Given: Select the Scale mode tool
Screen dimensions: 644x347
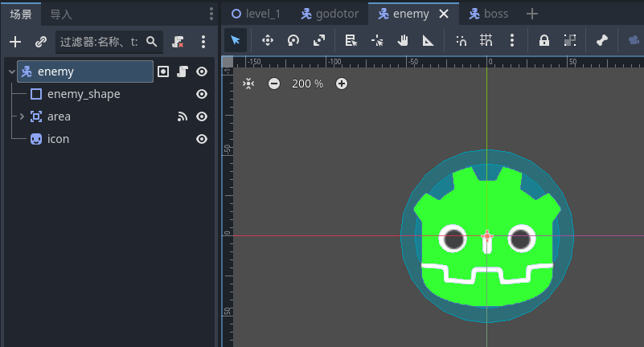Looking at the screenshot, I should (x=319, y=40).
